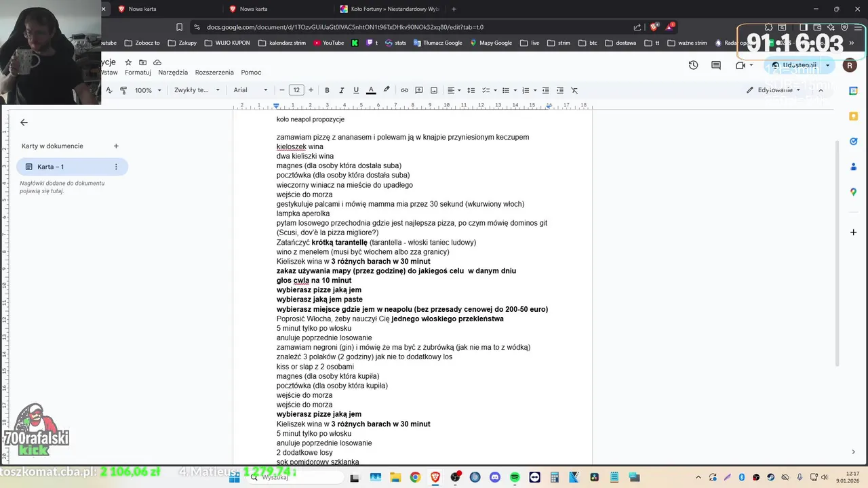Add a comment using the toolbar icon
This screenshot has height=488, width=868.
click(x=419, y=90)
